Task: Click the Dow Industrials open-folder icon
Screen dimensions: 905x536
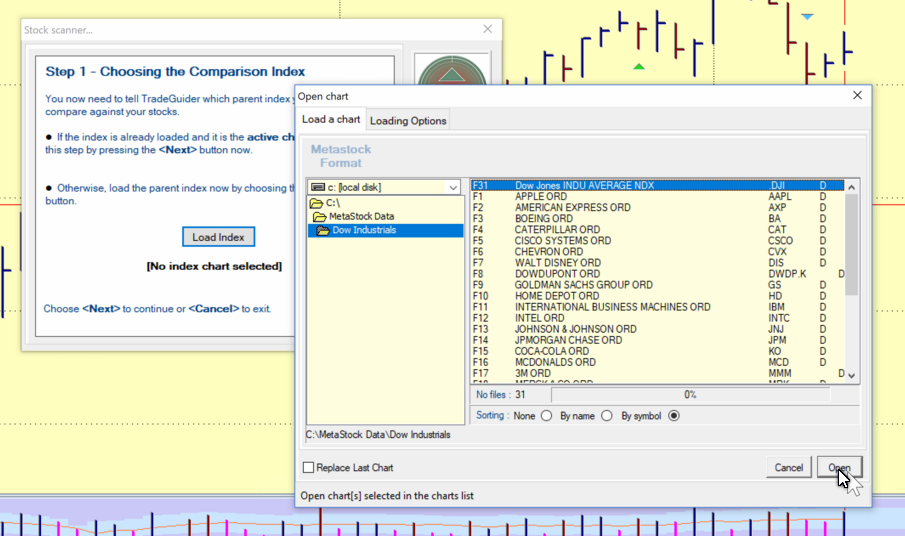Action: pyautogui.click(x=323, y=230)
